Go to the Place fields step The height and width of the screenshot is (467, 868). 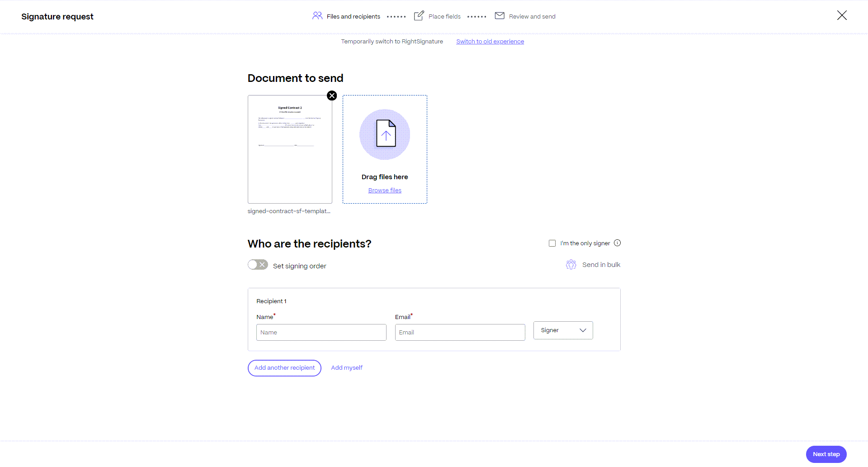coord(444,16)
